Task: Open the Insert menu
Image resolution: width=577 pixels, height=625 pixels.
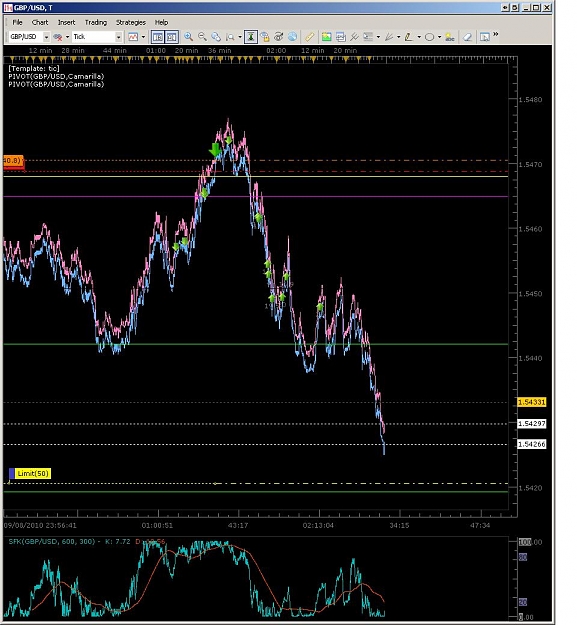Action: pyautogui.click(x=67, y=22)
